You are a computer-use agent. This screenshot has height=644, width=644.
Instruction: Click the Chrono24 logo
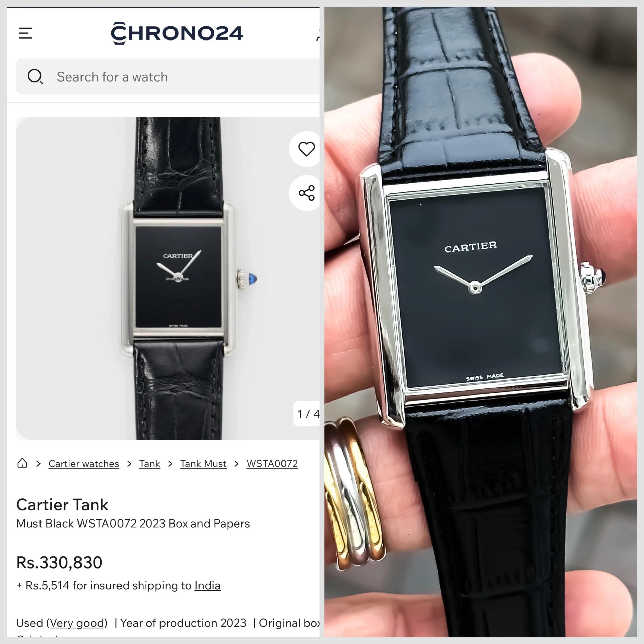(x=177, y=33)
